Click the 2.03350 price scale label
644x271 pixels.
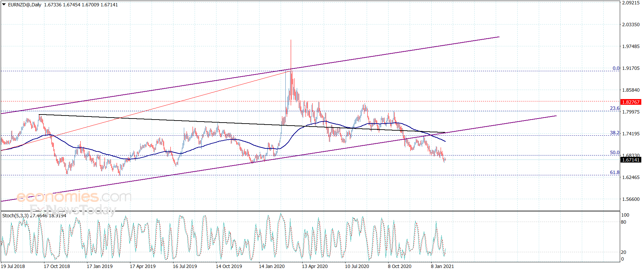631,25
